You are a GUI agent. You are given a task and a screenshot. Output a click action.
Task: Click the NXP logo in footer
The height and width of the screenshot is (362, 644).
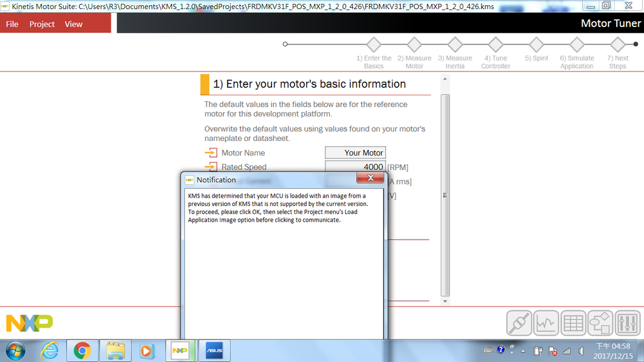click(30, 323)
